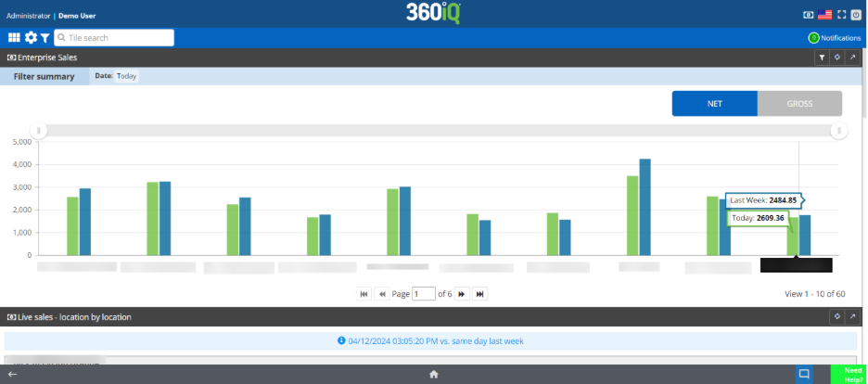Jump to last page of chart results
The image size is (868, 384).
tap(479, 294)
